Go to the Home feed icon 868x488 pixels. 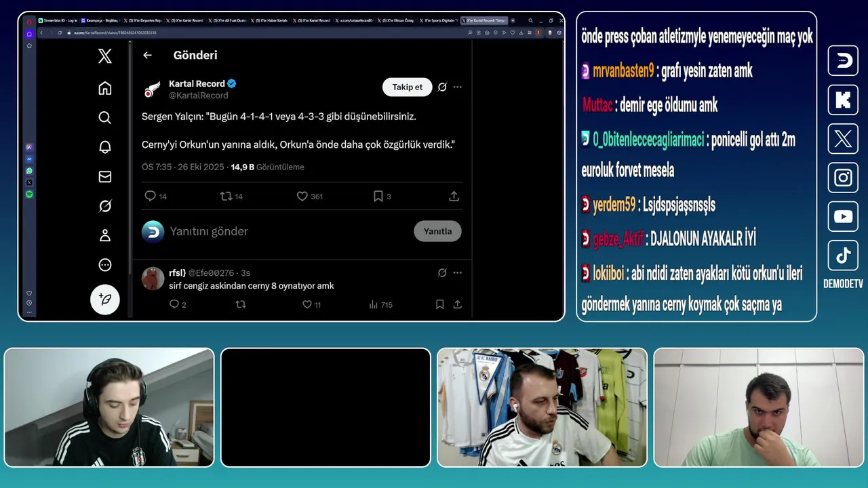coord(105,88)
